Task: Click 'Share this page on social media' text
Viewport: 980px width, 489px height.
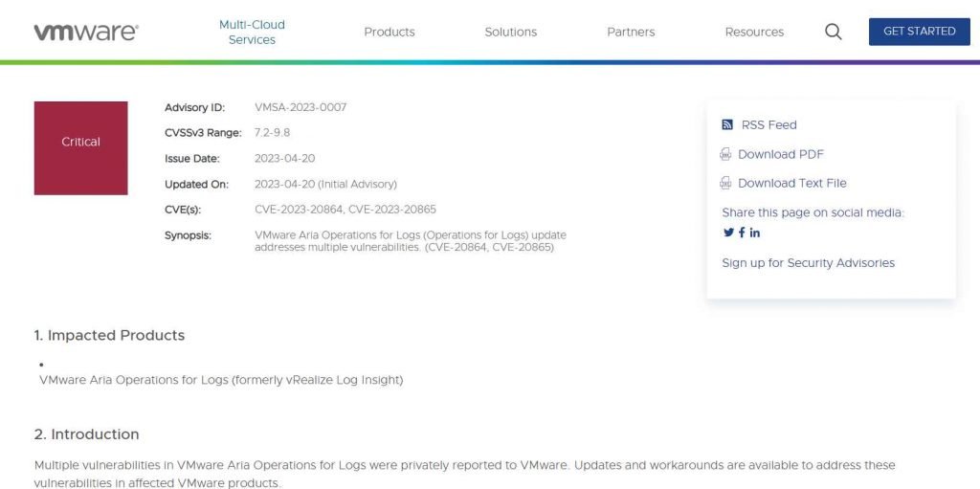Action: (813, 212)
